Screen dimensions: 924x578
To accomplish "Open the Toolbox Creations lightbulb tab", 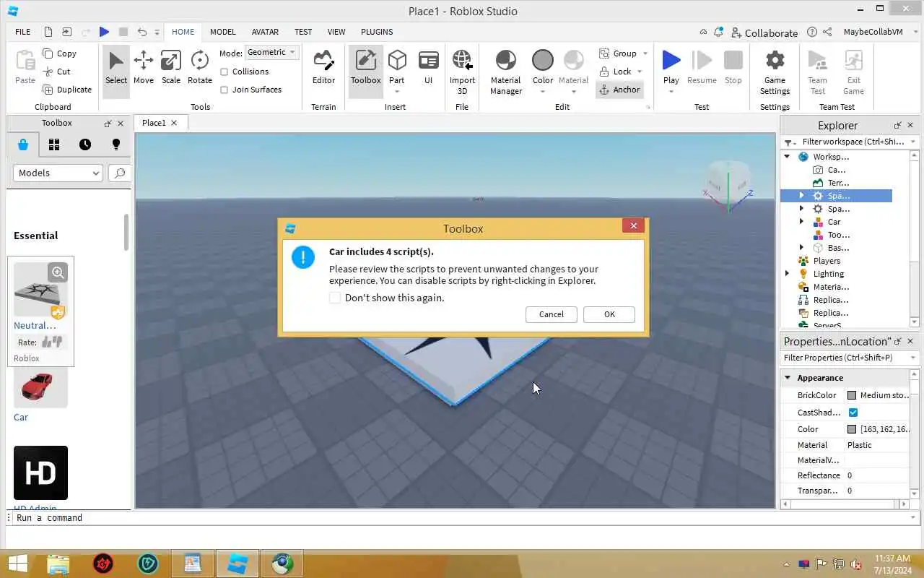I will pyautogui.click(x=116, y=144).
